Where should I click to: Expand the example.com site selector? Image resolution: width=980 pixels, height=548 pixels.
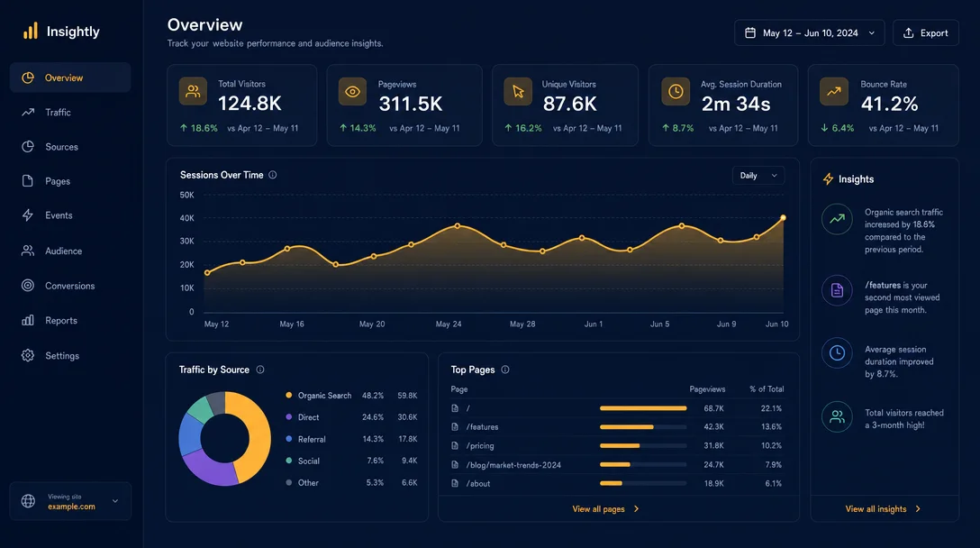point(70,501)
